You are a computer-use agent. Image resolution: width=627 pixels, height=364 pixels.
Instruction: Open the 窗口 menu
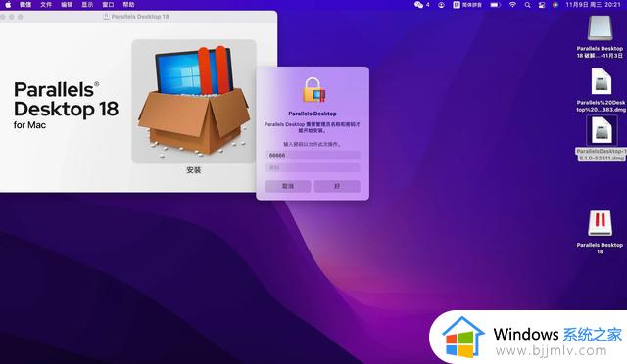[108, 5]
